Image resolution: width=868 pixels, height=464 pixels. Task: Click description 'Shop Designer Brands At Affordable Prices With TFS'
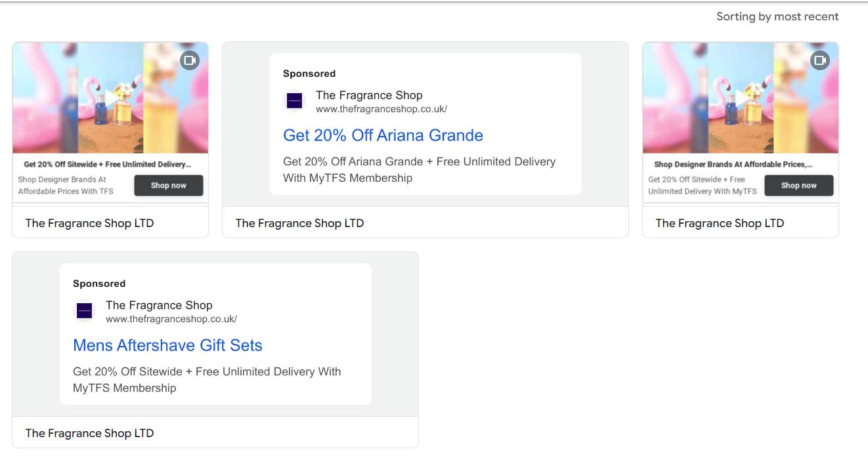pyautogui.click(x=66, y=185)
